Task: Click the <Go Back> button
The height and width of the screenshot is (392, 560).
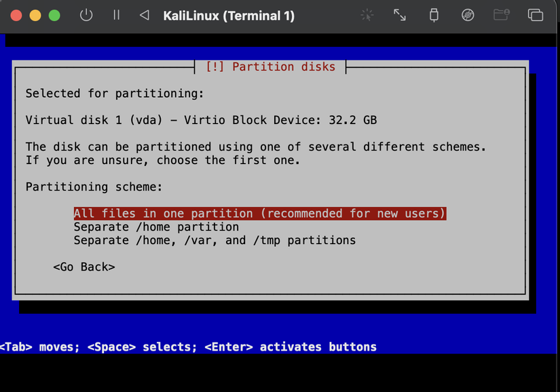Action: (84, 267)
